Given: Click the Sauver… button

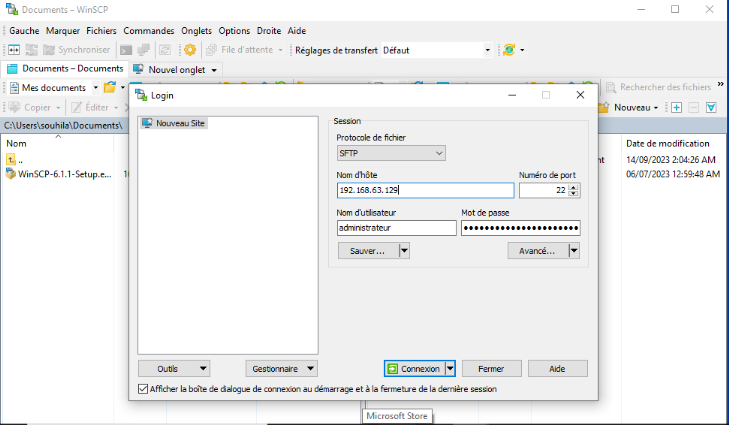Looking at the screenshot, I should pos(368,251).
